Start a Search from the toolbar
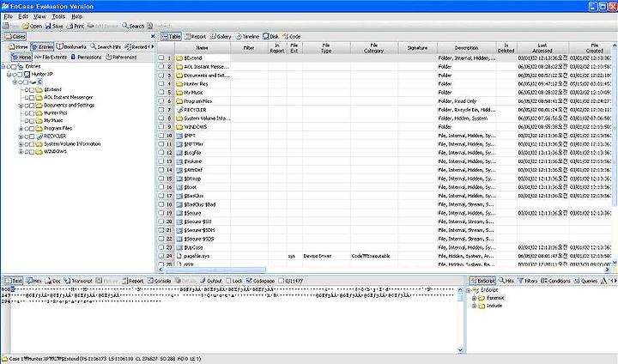Screen dimensions: 618x364 click(133, 26)
